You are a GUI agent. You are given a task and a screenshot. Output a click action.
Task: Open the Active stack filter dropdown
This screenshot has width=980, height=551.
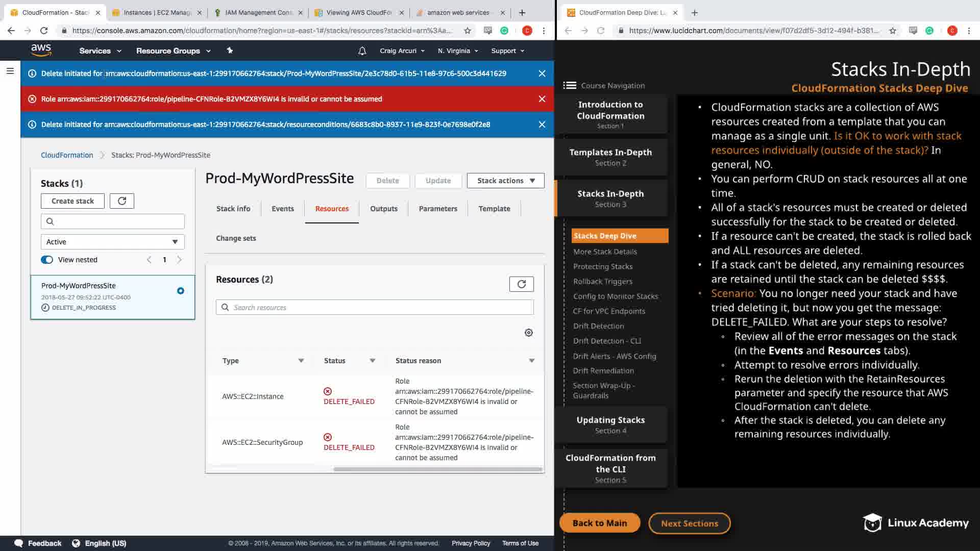point(112,242)
